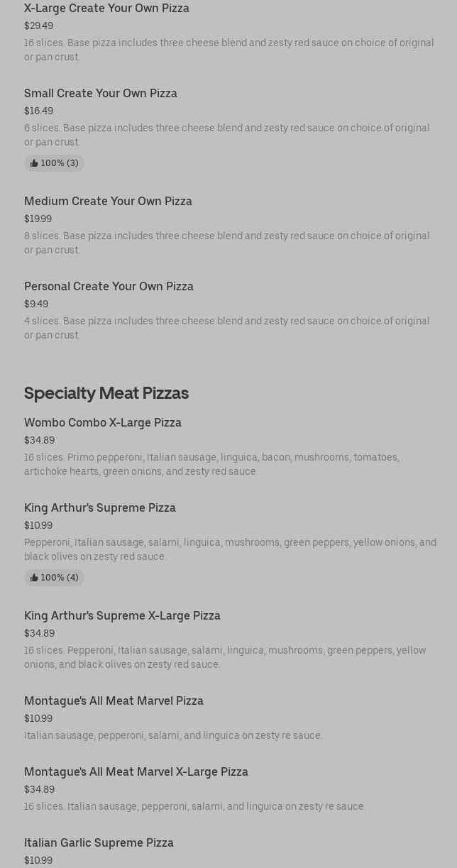Click thumbs-up icon under King Arthur's Supreme Pizza
Viewport: 457px width, 868px height.
click(34, 578)
